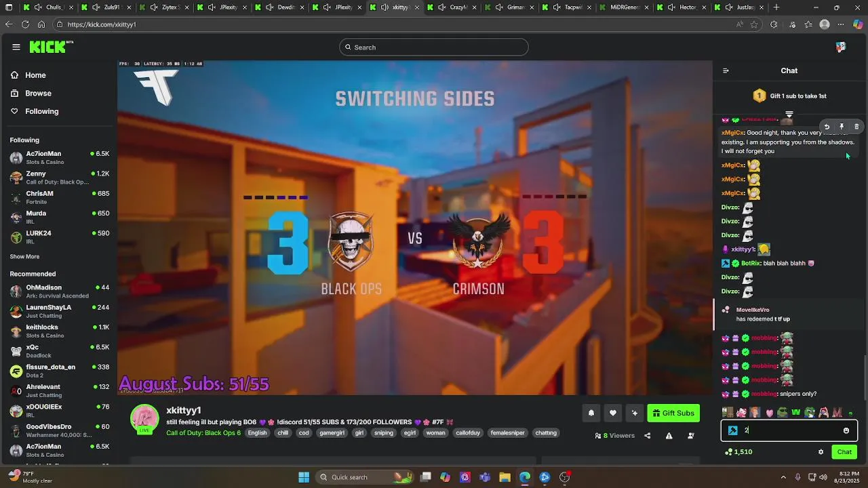This screenshot has height=488, width=868.
Task: Click the gold leaderboard rank 1 badge
Action: click(x=759, y=96)
